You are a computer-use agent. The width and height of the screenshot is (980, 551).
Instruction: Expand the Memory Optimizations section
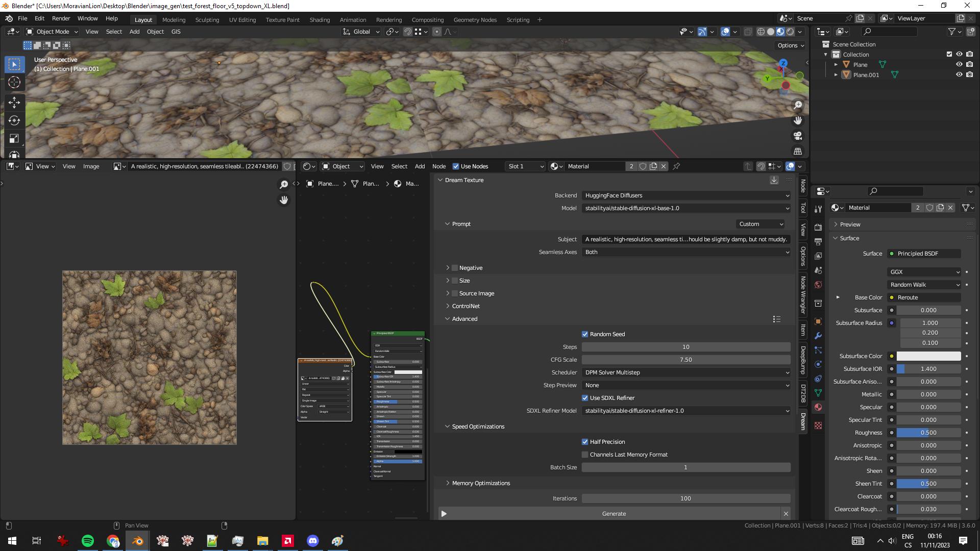(x=480, y=483)
